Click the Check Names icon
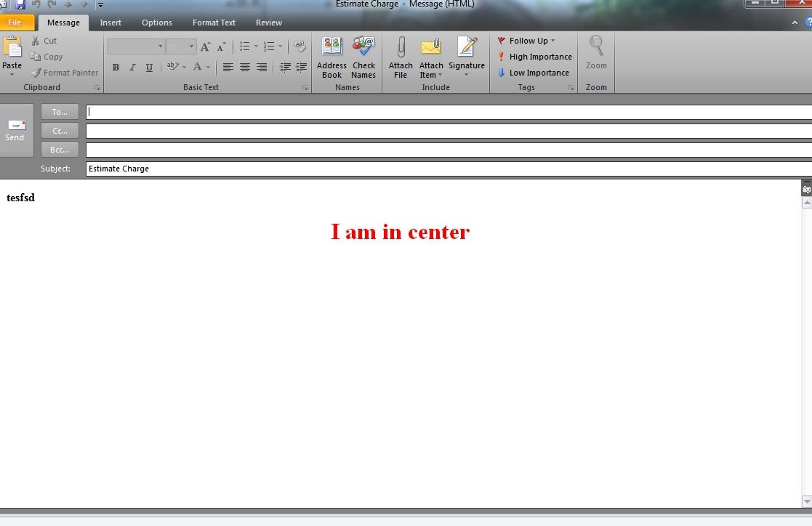This screenshot has width=812, height=526. pyautogui.click(x=363, y=49)
